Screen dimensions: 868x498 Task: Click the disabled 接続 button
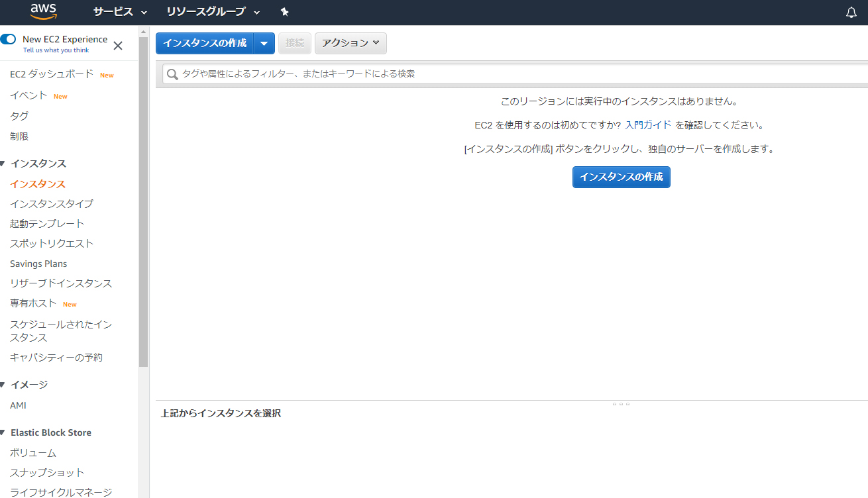click(295, 43)
